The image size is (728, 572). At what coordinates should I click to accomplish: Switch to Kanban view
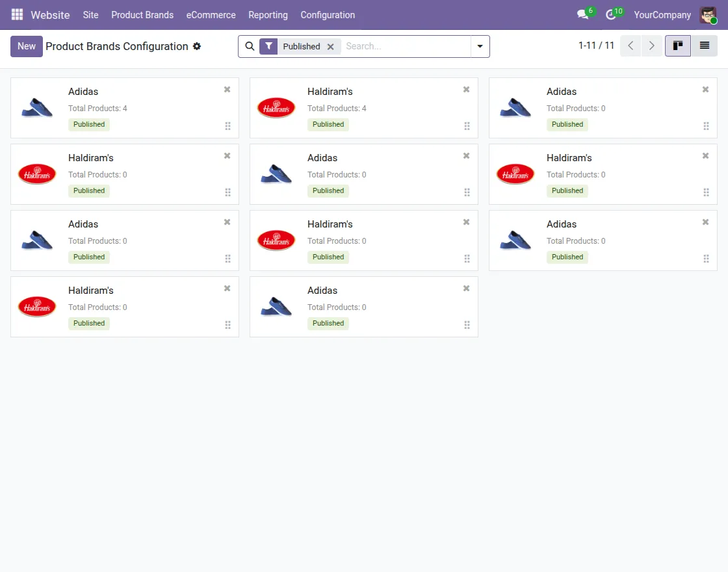point(678,45)
